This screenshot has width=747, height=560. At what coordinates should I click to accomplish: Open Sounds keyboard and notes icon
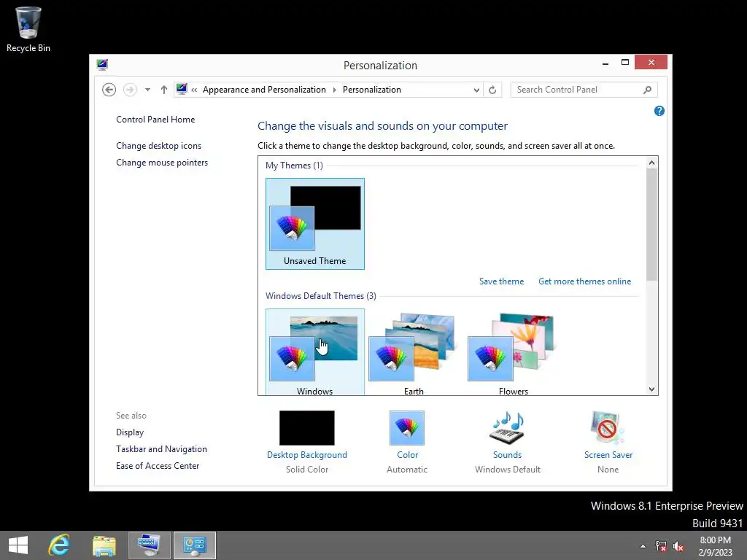point(507,427)
